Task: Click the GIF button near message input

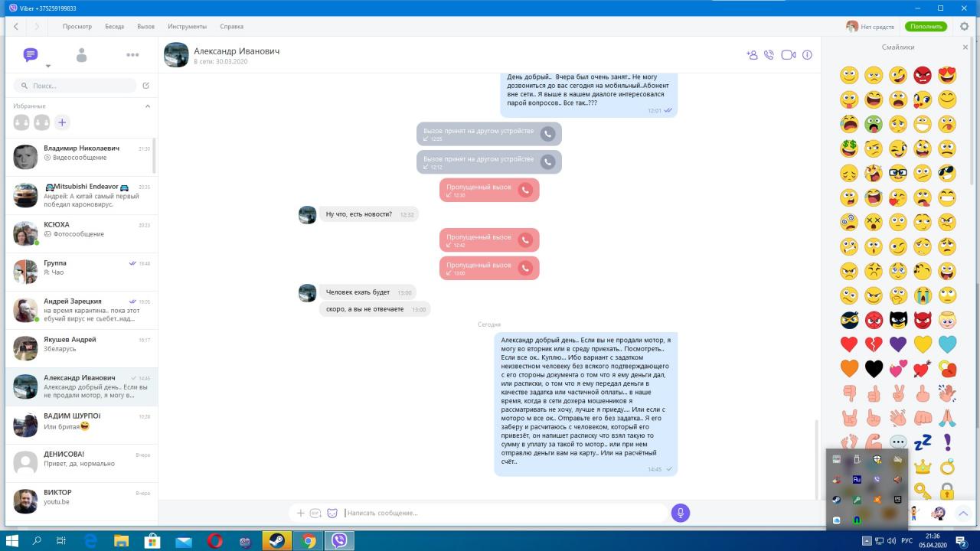Action: [315, 513]
